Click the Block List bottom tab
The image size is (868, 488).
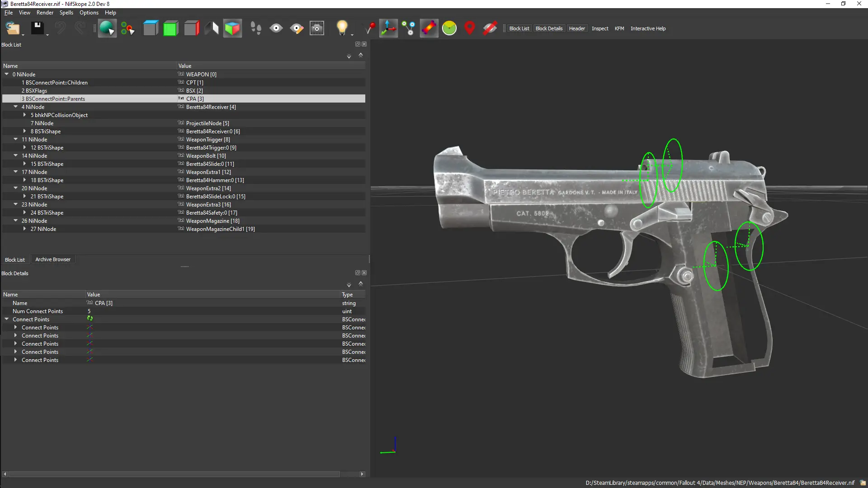pyautogui.click(x=15, y=259)
